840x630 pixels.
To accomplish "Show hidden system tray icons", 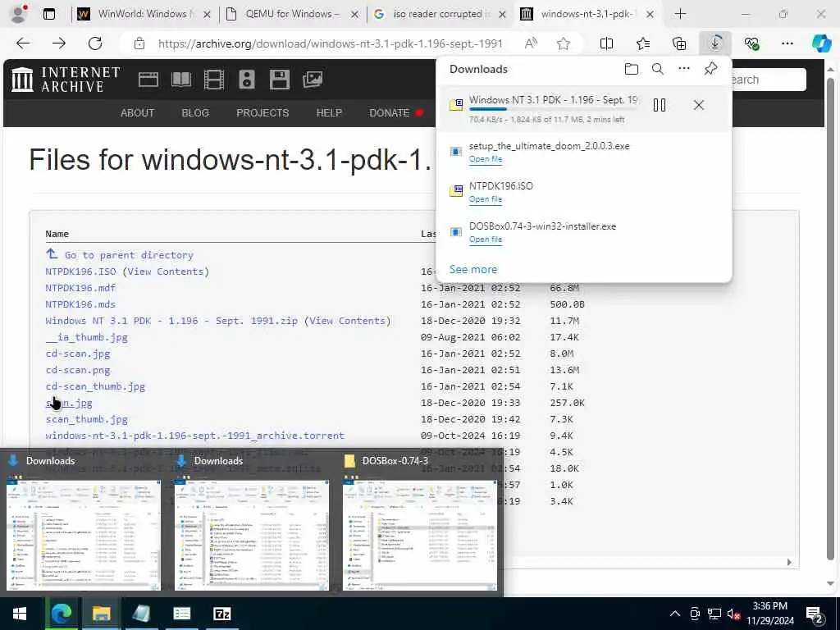I will [675, 614].
